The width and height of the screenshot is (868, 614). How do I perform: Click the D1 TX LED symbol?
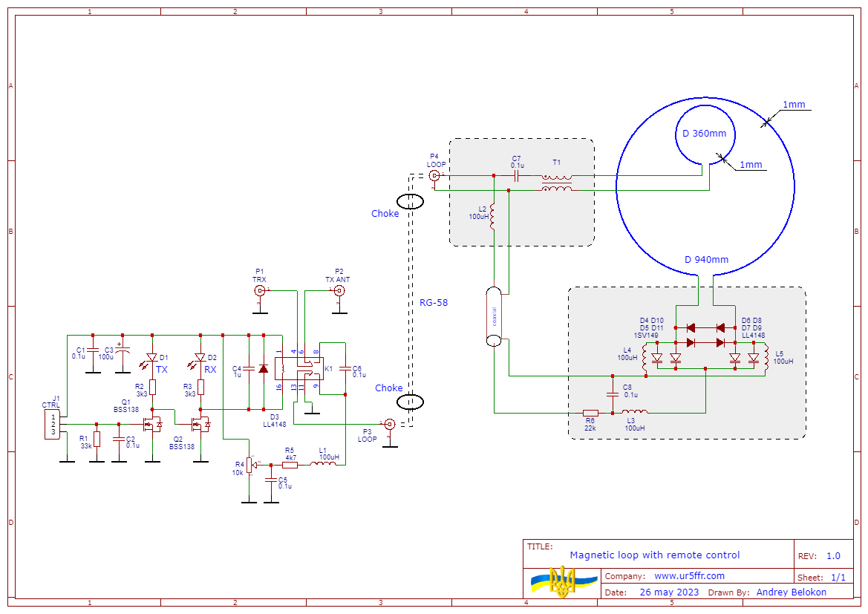click(152, 359)
